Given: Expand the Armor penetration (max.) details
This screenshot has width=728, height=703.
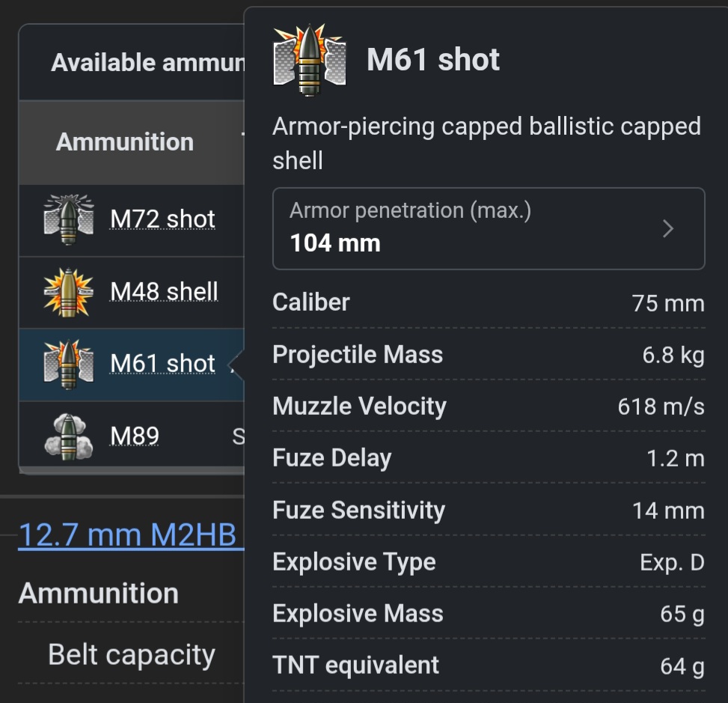Looking at the screenshot, I should click(489, 228).
